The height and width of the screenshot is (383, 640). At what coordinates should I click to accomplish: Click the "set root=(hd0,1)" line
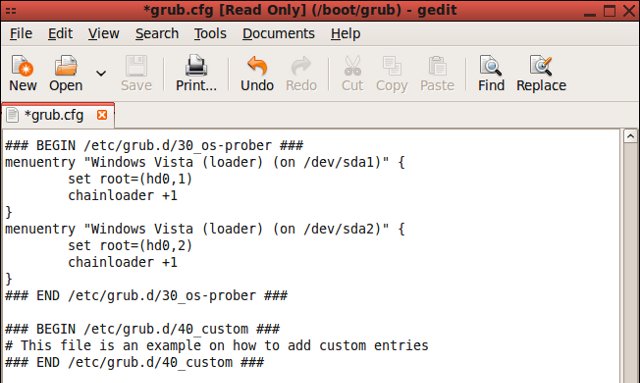tap(130, 179)
